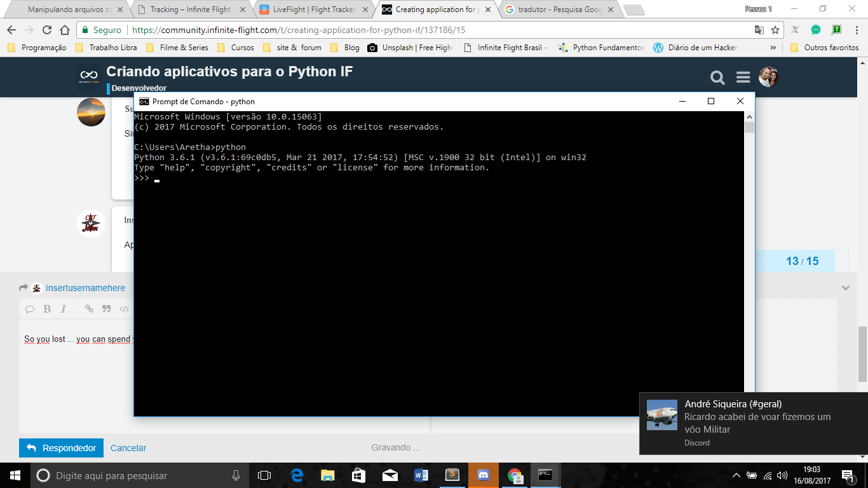This screenshot has height=488, width=868.
Task: Click the Respondedor reply button
Action: pyautogui.click(x=61, y=448)
